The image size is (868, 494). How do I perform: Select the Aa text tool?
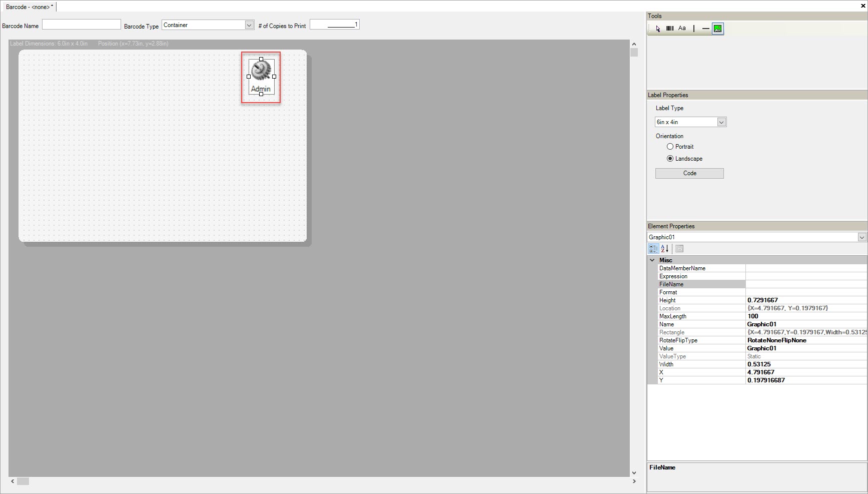pos(682,29)
